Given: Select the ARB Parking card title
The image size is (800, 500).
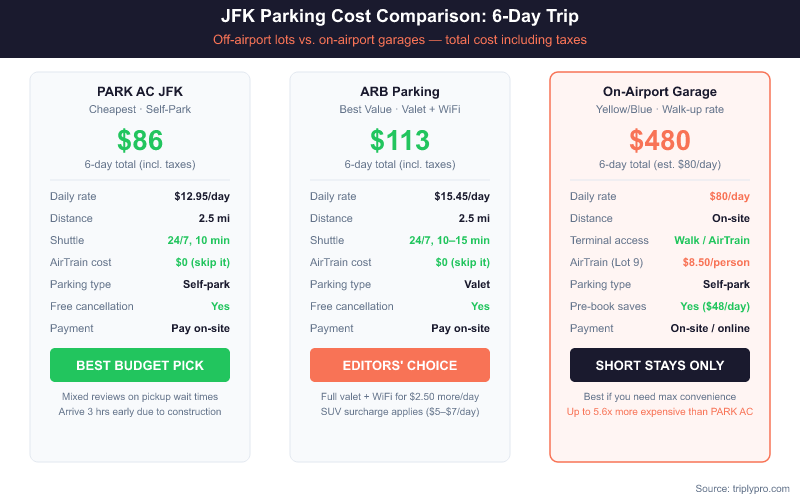Looking at the screenshot, I should [400, 92].
